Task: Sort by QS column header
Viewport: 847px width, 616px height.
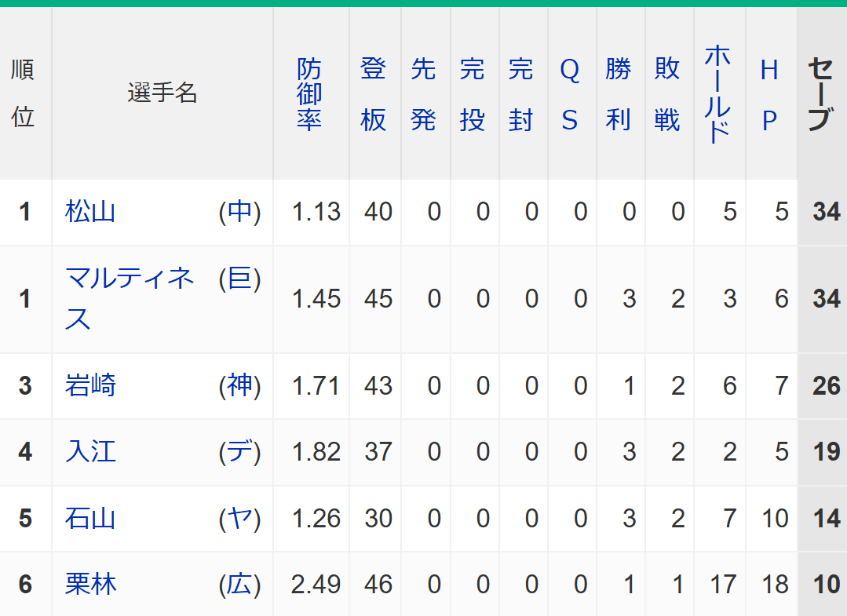Action: (x=570, y=94)
